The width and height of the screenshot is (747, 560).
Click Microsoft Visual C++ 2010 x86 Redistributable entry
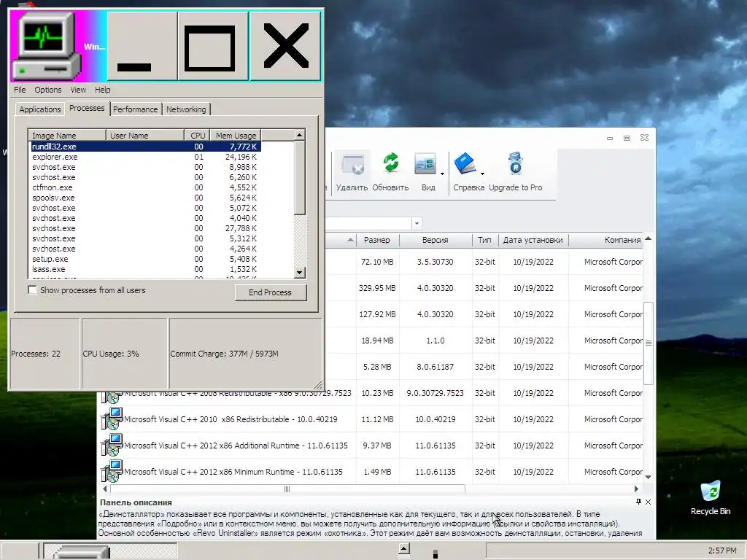pyautogui.click(x=231, y=419)
